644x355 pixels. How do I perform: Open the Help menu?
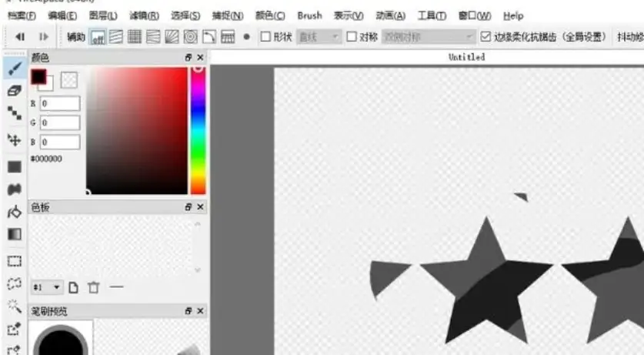(513, 16)
